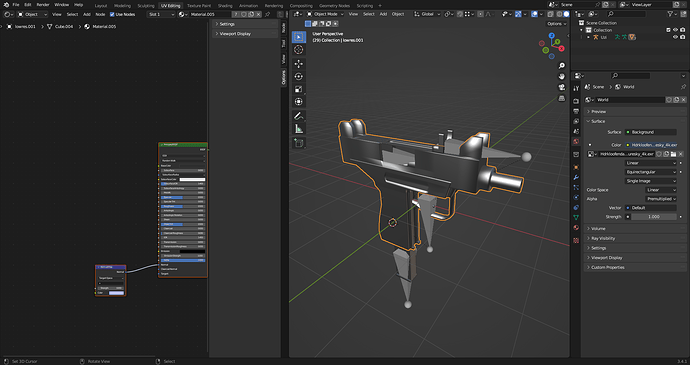Screen dimensions: 690x365
Task: Expand the Viewport Display panel in node sidebar
Action: click(x=245, y=33)
